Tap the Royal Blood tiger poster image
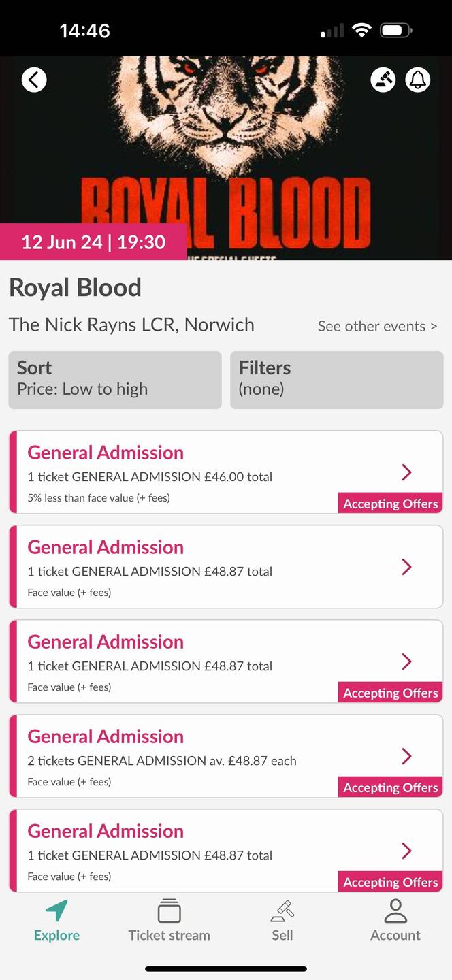The image size is (452, 980). coord(226,136)
